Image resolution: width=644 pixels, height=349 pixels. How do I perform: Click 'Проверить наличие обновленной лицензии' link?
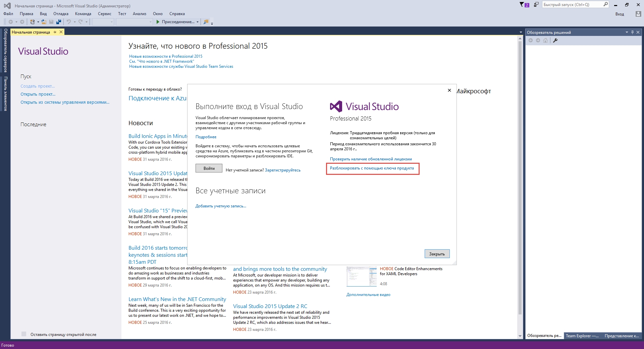point(371,159)
